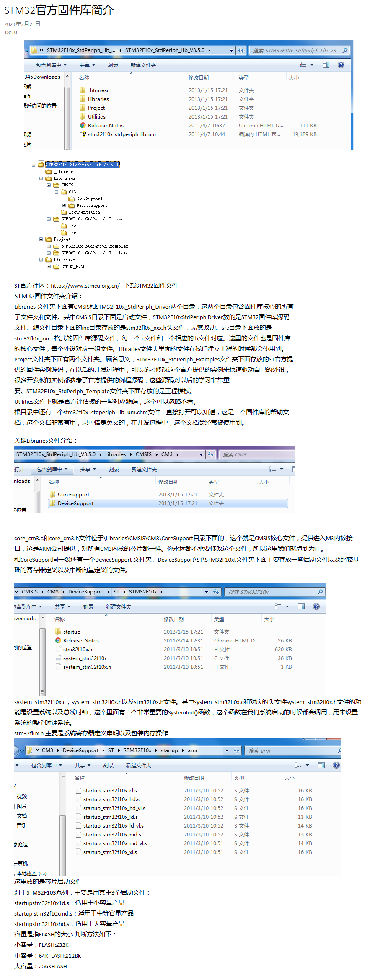Screen dimensions: 367x980
Task: Open startup_stm32f10x_ld.s file
Action: (111, 817)
